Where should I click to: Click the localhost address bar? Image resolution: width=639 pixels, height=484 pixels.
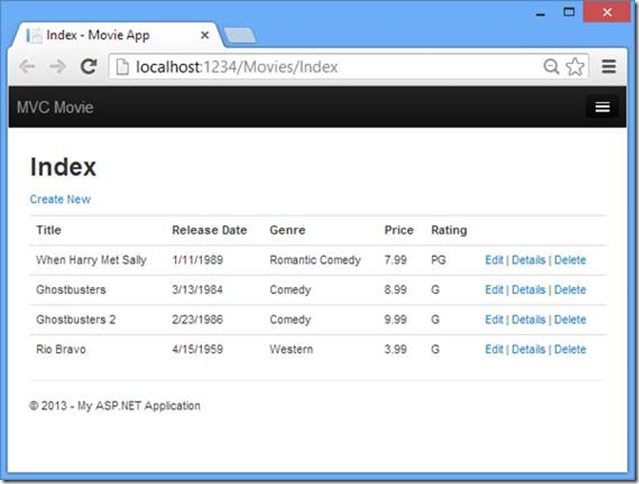(330, 67)
